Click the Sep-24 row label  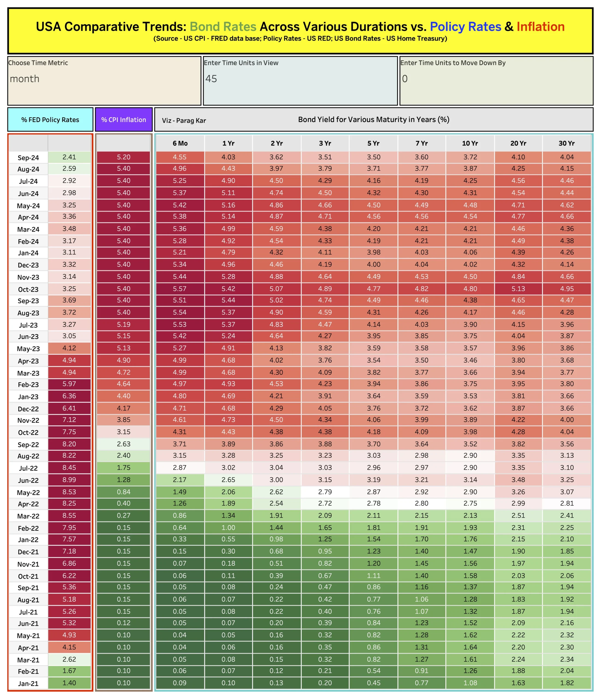28,157
